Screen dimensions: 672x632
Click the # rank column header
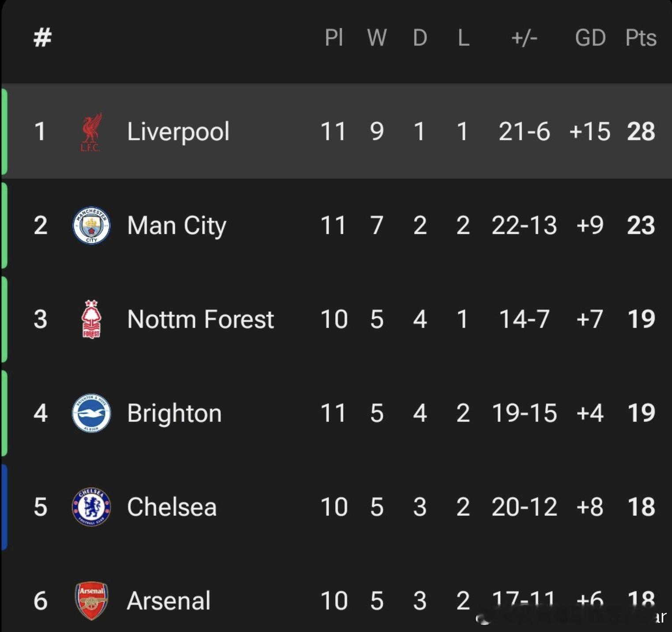[x=42, y=38]
